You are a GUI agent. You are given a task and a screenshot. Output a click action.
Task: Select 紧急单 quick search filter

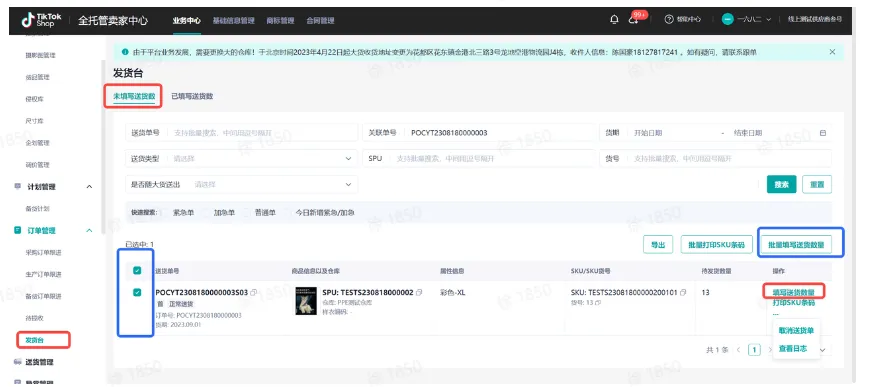click(183, 212)
